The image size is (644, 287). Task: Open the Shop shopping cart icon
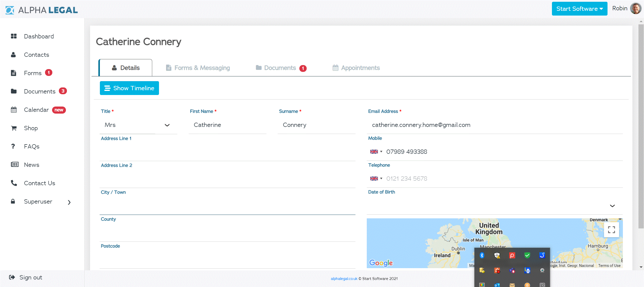pos(13,128)
